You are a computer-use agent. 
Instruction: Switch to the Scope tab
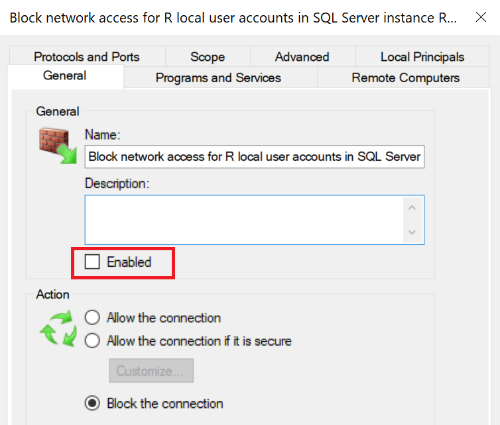(x=208, y=56)
